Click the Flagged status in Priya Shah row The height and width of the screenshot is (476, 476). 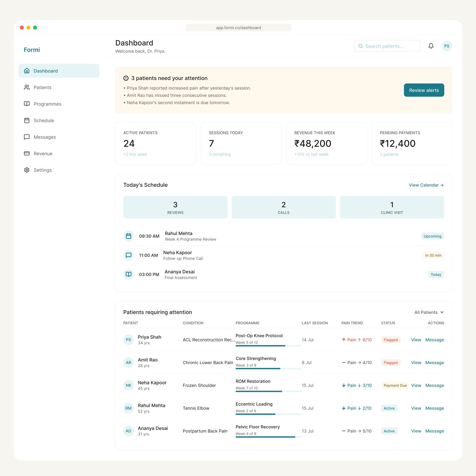tap(391, 340)
